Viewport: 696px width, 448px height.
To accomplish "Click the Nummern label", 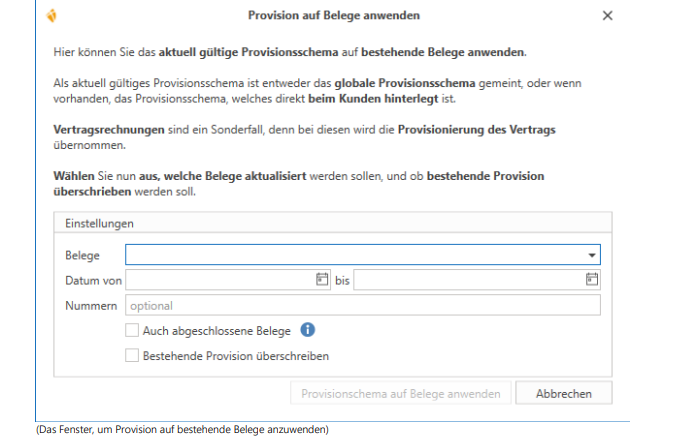I will (92, 306).
